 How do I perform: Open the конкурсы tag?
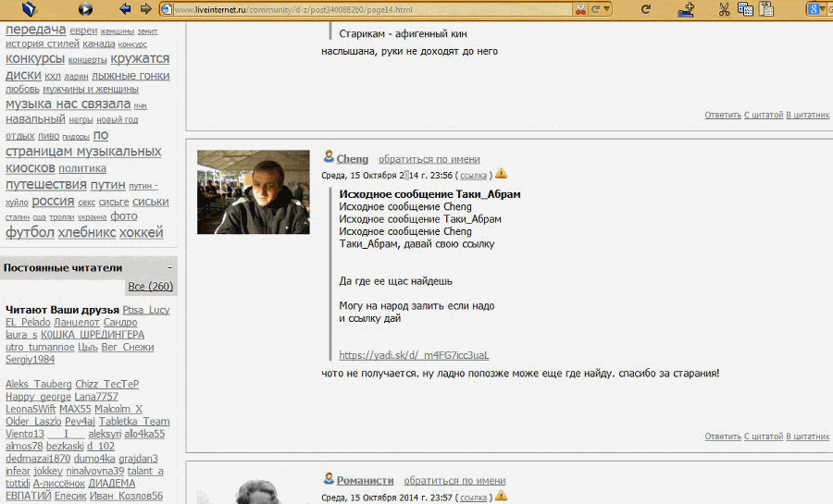35,58
